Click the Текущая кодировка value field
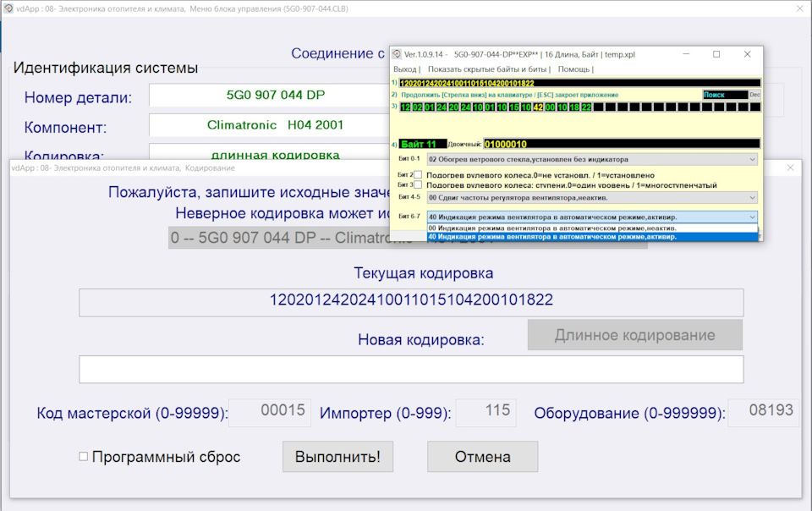Image resolution: width=812 pixels, height=511 pixels. (x=411, y=302)
